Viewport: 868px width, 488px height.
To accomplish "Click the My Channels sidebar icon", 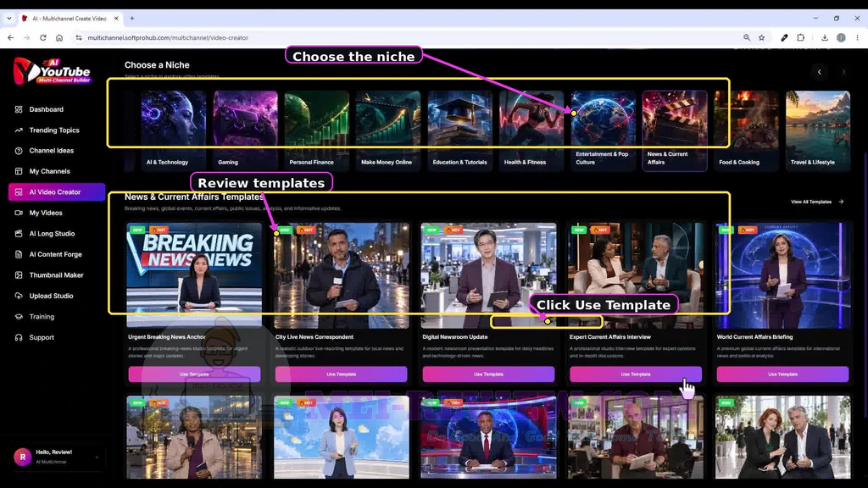I will (19, 171).
